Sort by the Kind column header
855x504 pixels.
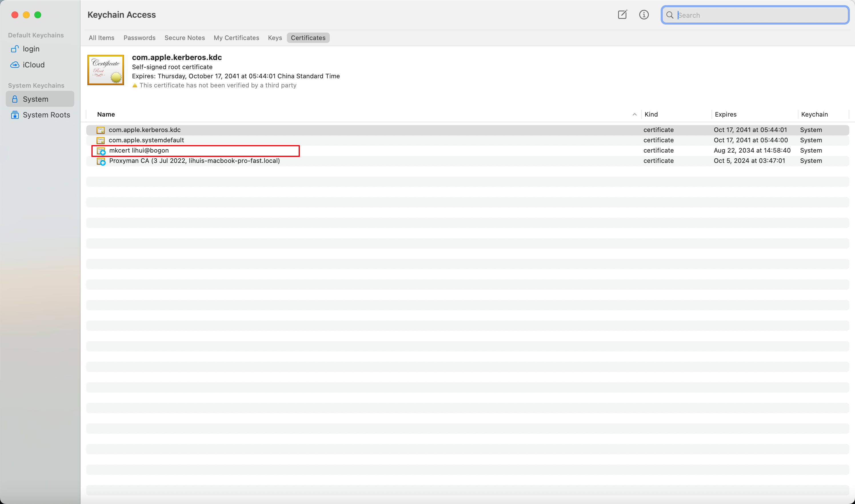[651, 115]
